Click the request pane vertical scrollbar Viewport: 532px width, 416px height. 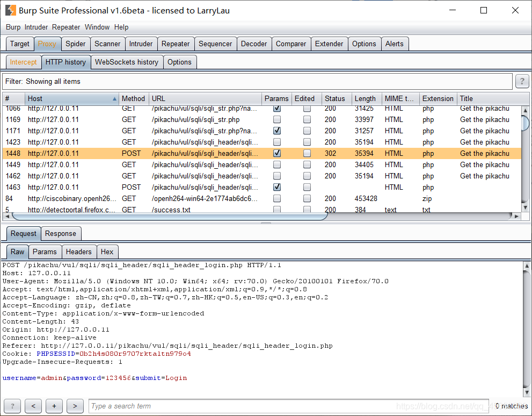(x=527, y=328)
